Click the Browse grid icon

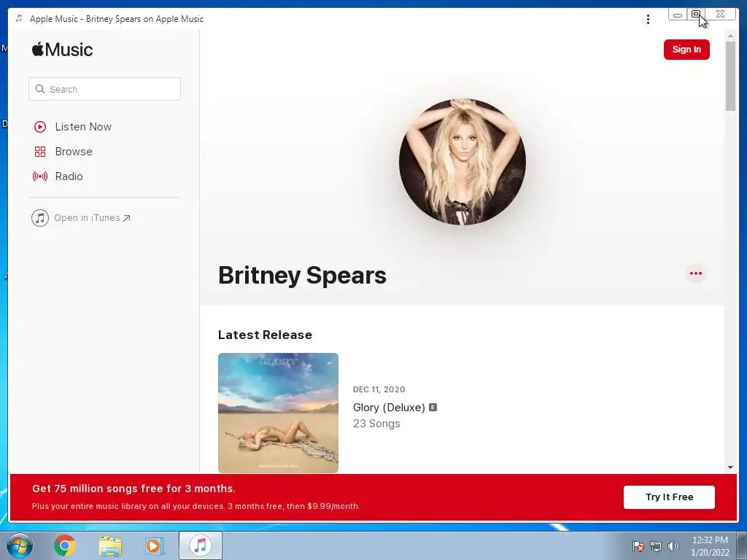pos(40,152)
